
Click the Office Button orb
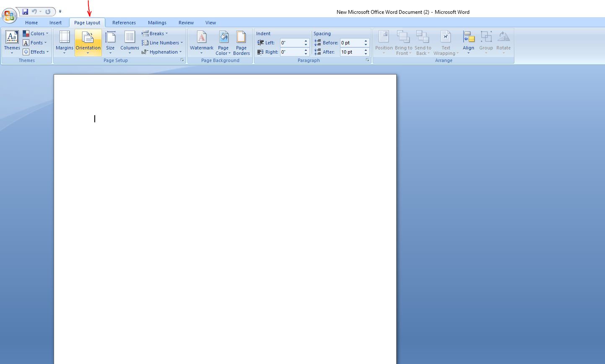point(9,16)
